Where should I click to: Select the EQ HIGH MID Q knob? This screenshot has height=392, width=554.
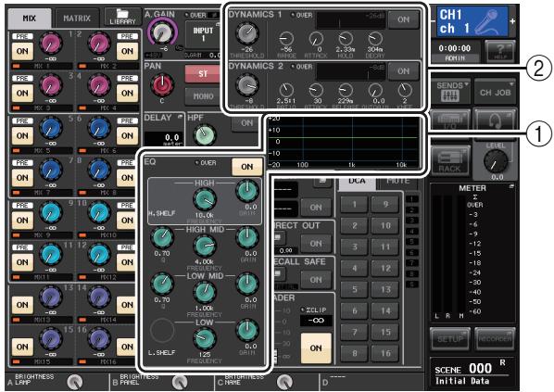(162, 238)
